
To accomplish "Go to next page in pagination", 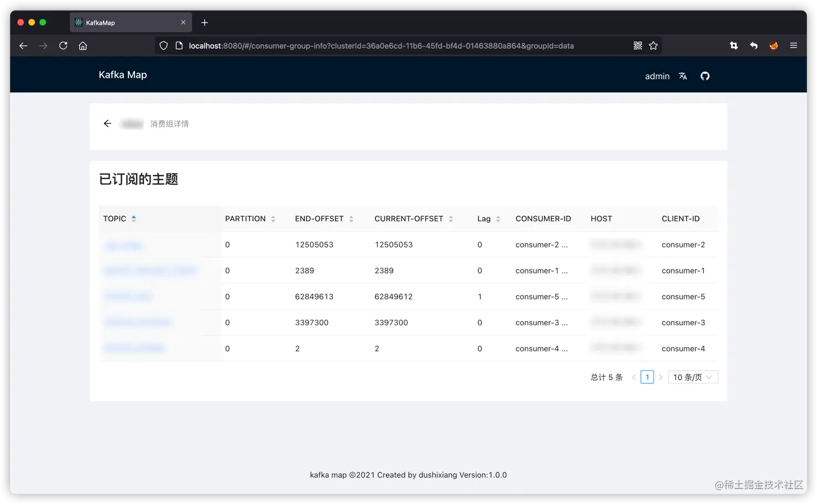I will click(x=660, y=377).
